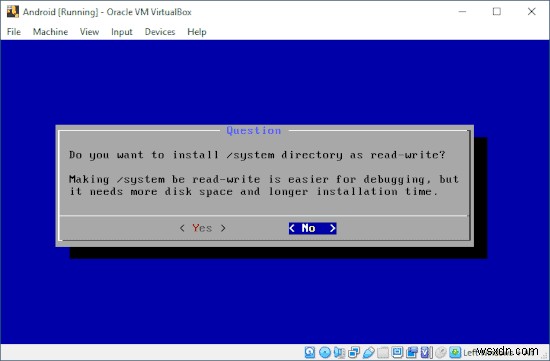Open the Help menu
Image resolution: width=550 pixels, height=361 pixels.
[x=197, y=32]
